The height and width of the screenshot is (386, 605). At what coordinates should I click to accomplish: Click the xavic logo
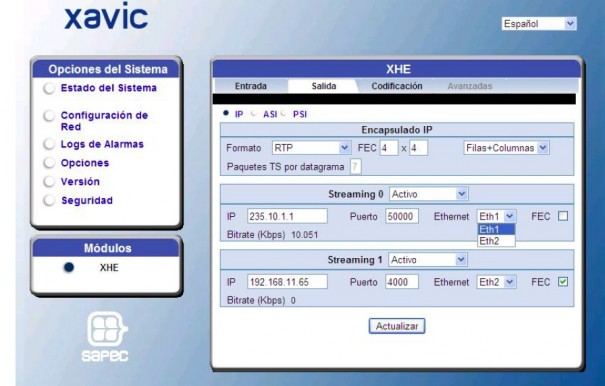[x=106, y=16]
